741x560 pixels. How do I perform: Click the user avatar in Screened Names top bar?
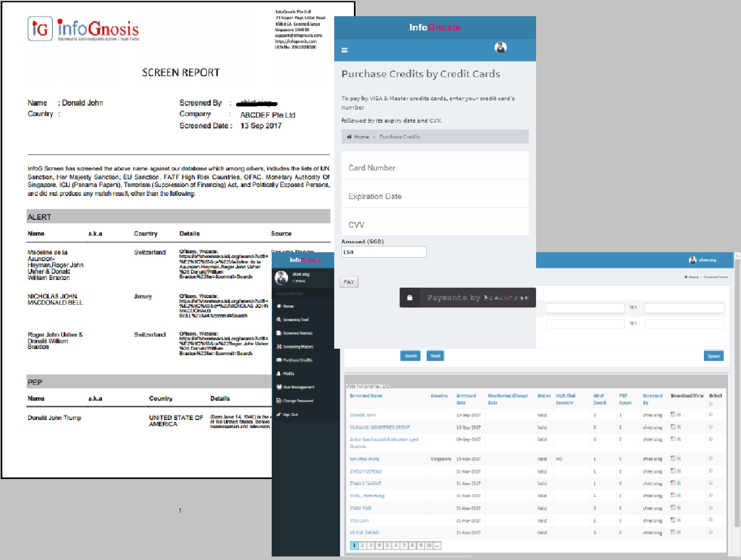click(693, 260)
